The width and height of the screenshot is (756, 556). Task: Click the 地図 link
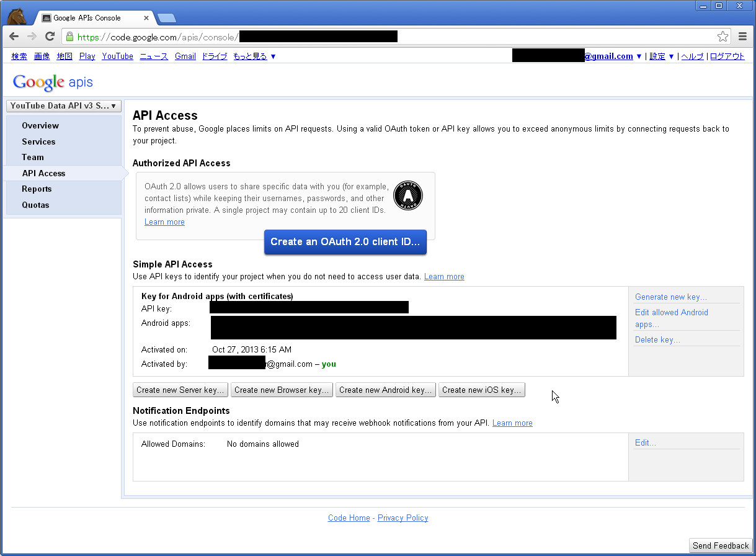[64, 56]
